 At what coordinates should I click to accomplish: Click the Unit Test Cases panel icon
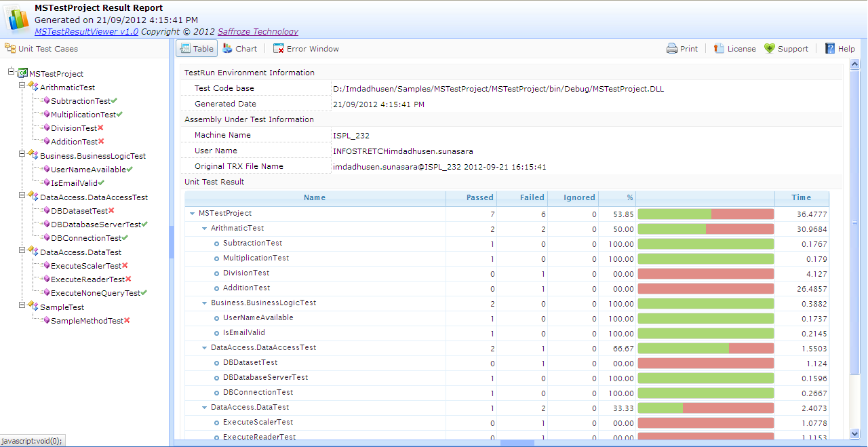[x=9, y=48]
